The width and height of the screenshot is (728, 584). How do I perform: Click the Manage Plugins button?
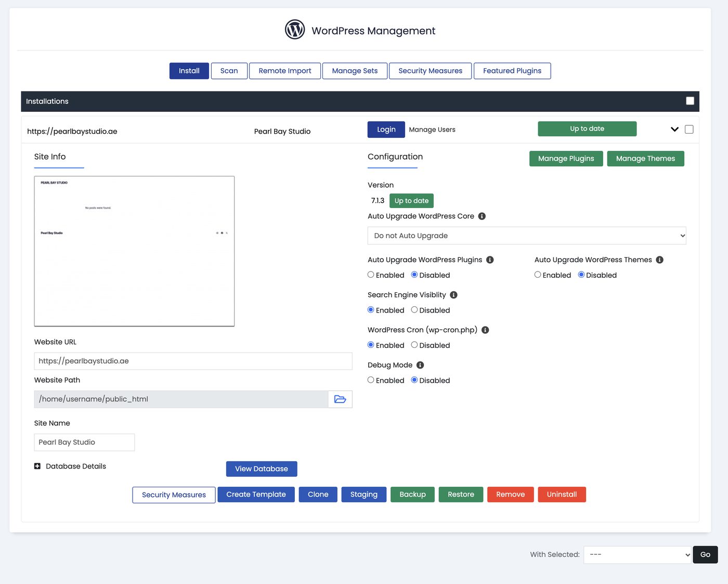coord(566,159)
